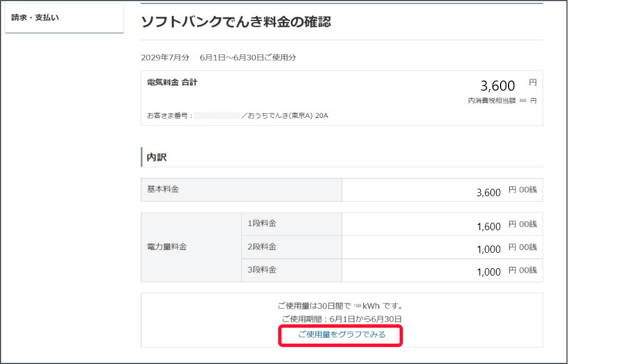630x364 pixels.
Task: Click the 基本料金 amount of 3,600 円
Action: pyautogui.click(x=489, y=192)
